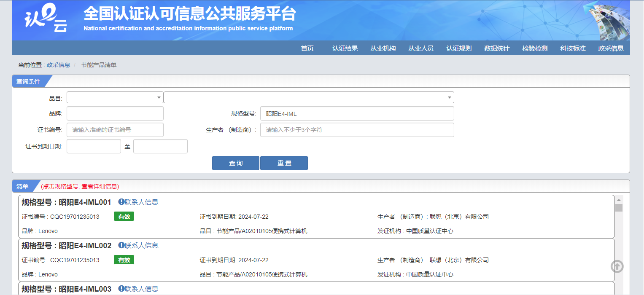Select 从业机构 in the navigation bar
The height and width of the screenshot is (295, 644).
pos(383,48)
